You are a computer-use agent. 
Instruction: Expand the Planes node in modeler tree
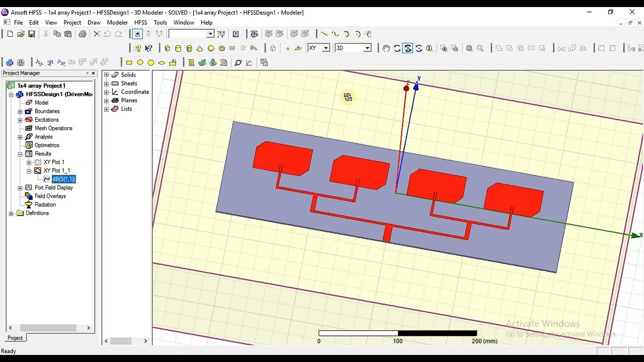click(106, 101)
